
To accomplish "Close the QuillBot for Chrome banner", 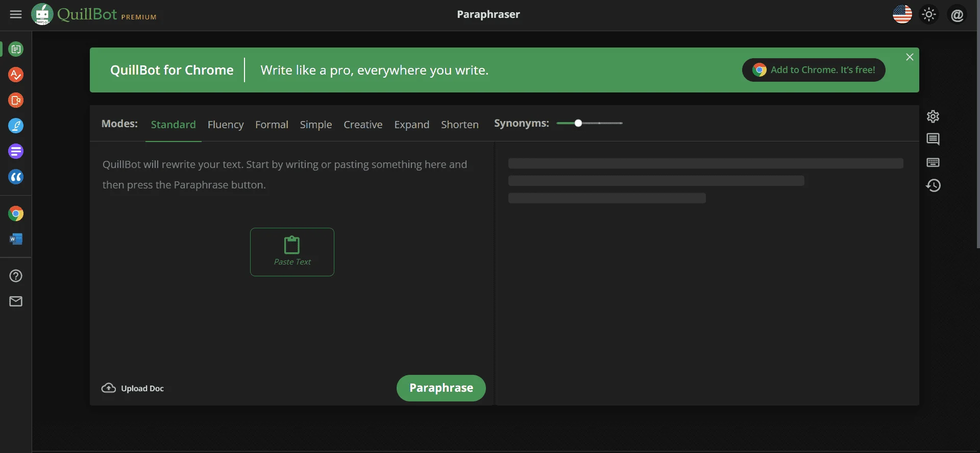I will tap(910, 57).
